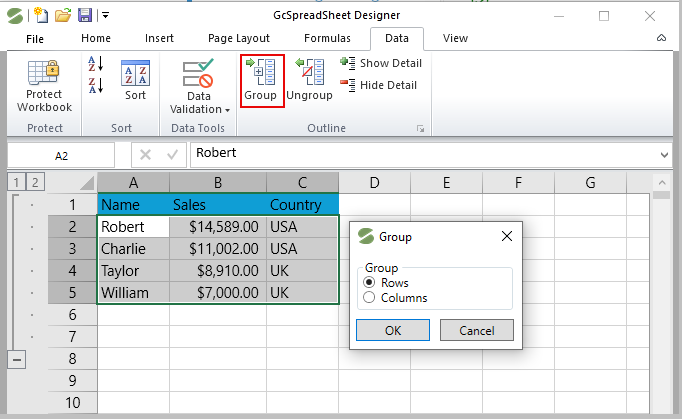This screenshot has height=419, width=682.
Task: Open the Sort dialog icon
Action: tap(135, 73)
